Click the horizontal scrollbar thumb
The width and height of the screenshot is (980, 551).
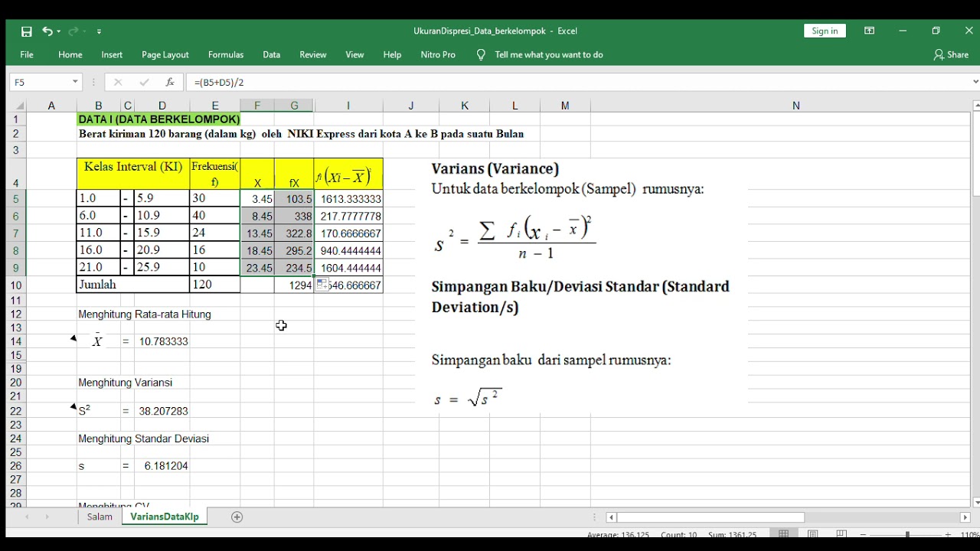(710, 517)
